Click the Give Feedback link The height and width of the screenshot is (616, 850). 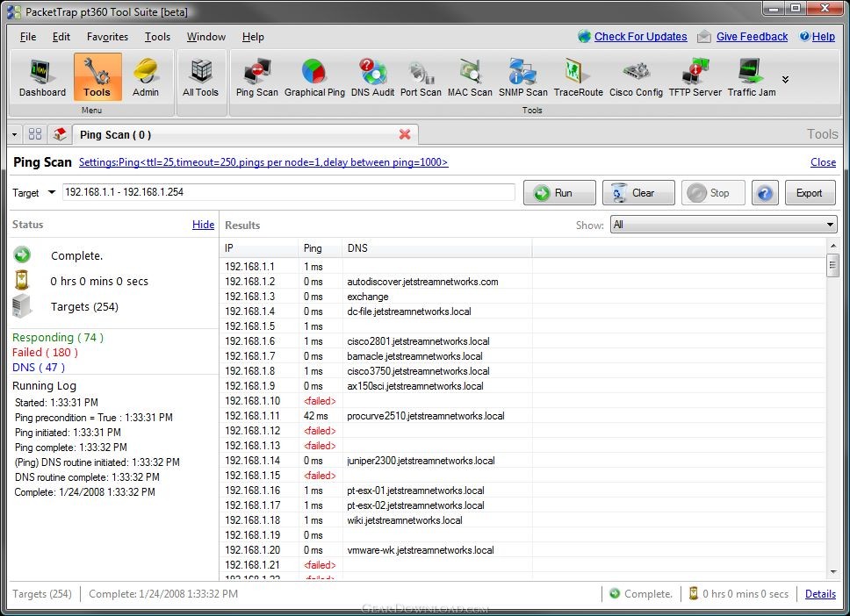(x=752, y=37)
